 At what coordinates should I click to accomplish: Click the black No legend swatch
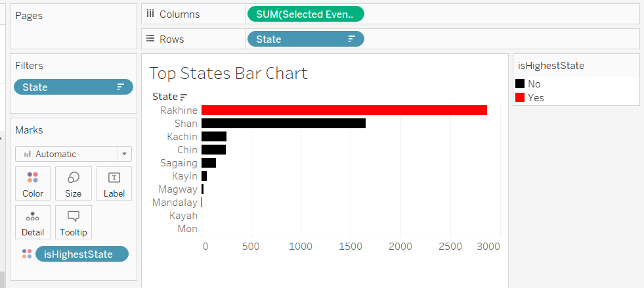click(520, 84)
